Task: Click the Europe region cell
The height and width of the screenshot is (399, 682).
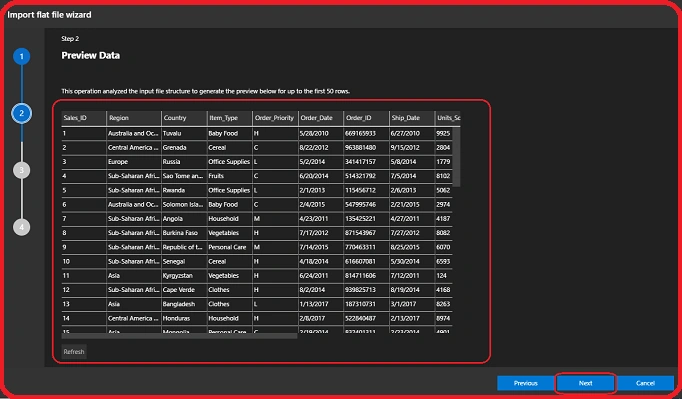Action: [x=134, y=162]
